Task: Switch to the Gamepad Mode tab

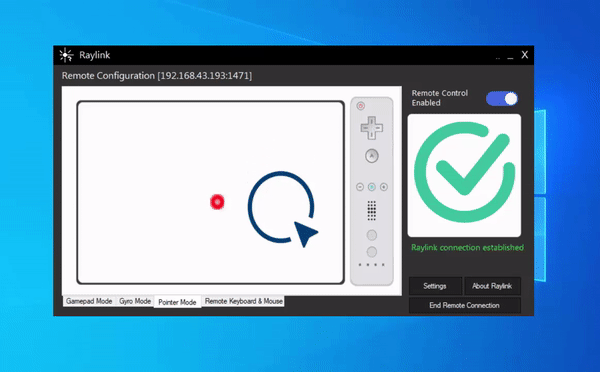Action: (x=89, y=301)
